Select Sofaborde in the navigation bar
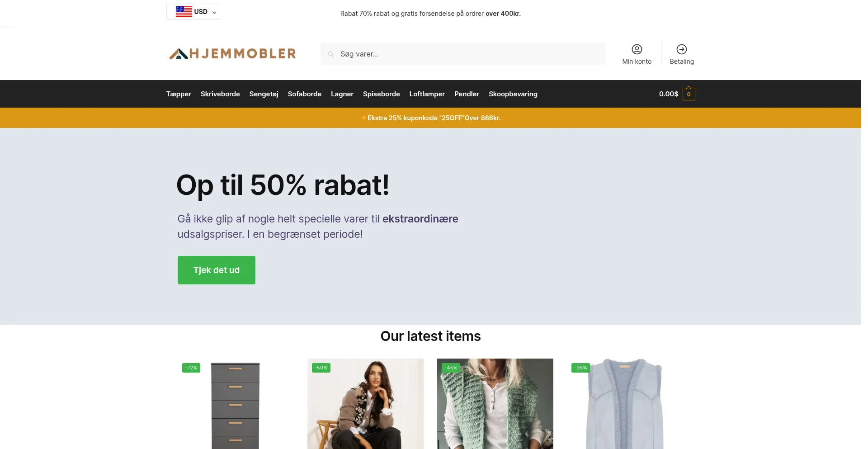The image size is (868, 449). (x=304, y=94)
